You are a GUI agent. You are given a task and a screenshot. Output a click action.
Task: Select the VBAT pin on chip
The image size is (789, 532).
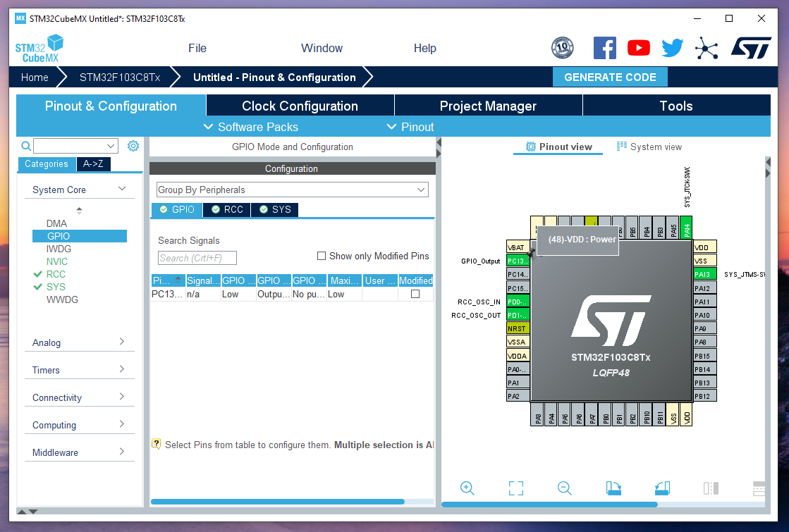[x=518, y=247]
